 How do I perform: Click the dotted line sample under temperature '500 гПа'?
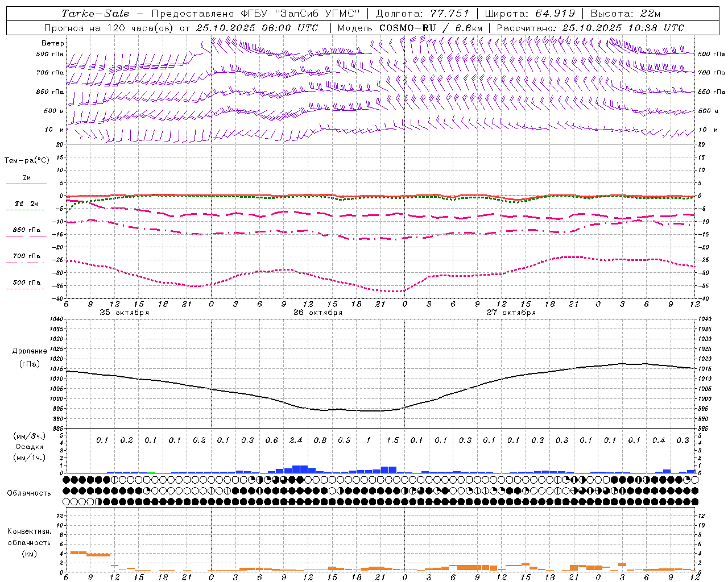26,289
